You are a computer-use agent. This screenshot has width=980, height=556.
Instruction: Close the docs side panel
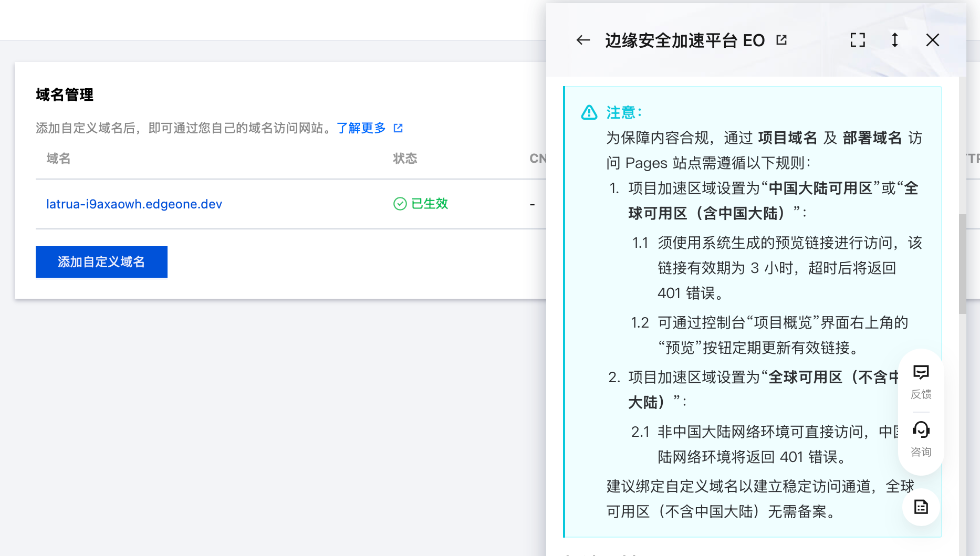(x=933, y=40)
